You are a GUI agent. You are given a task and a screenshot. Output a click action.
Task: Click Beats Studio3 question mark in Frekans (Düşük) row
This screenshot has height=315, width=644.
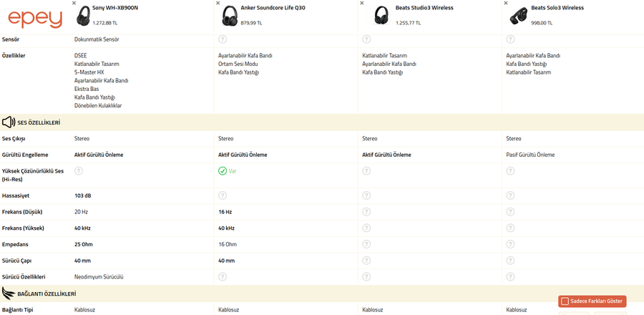(x=366, y=211)
